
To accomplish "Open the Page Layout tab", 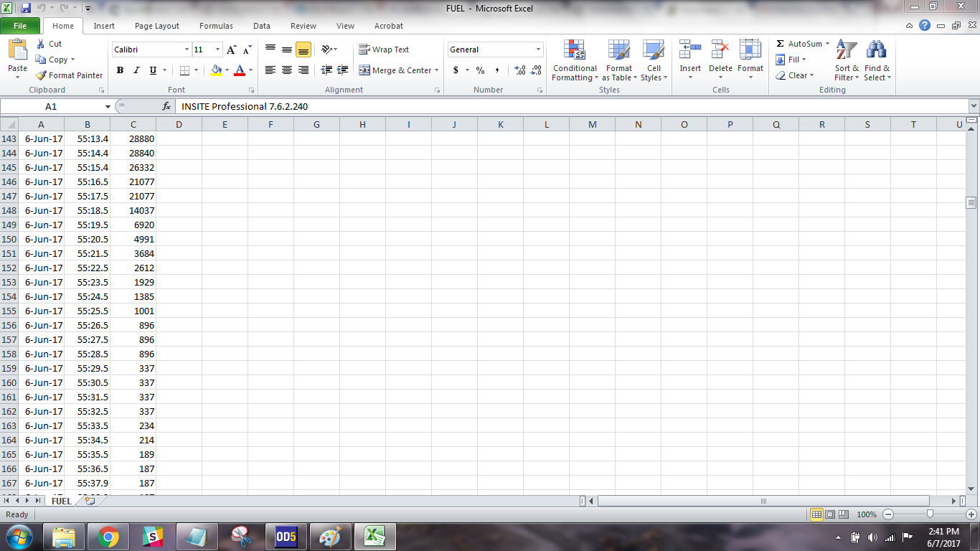I will point(157,26).
